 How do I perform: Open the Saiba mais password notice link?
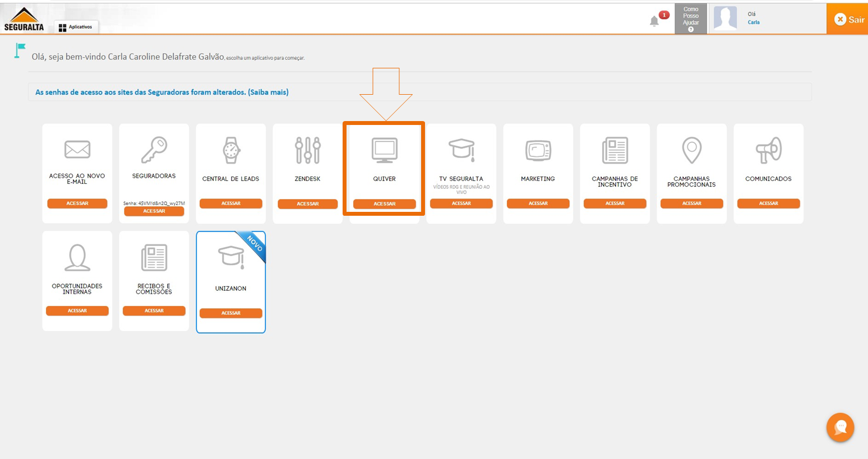268,92
